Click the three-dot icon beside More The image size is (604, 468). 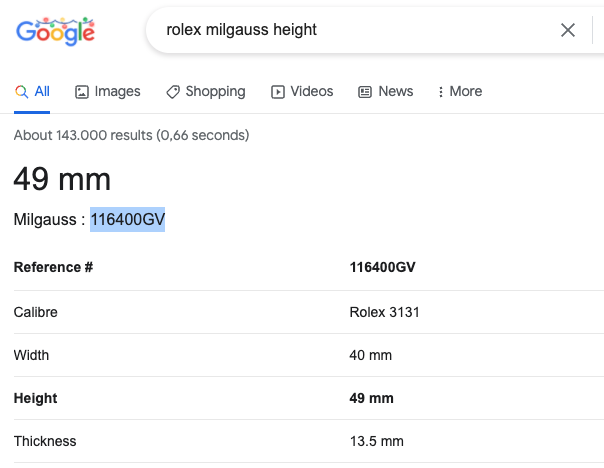tap(441, 92)
